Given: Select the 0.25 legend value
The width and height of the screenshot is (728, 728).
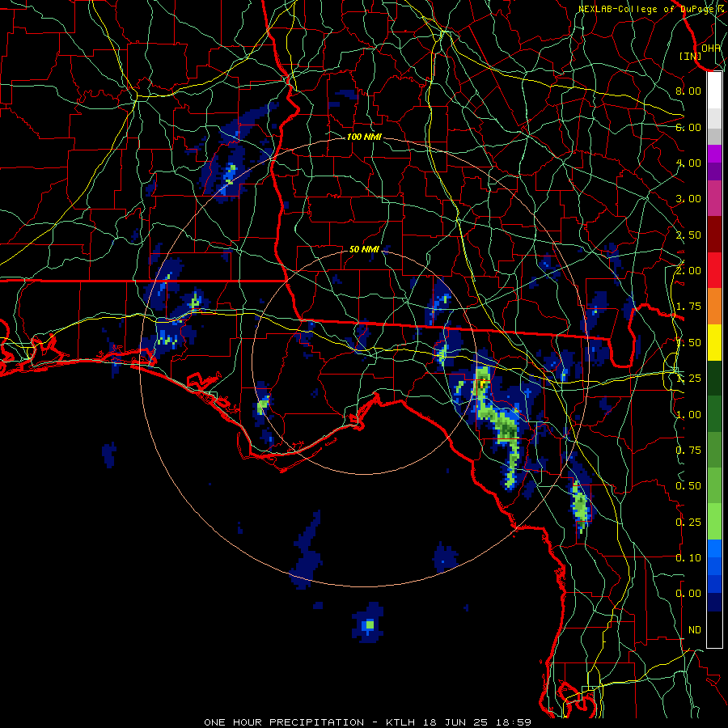Looking at the screenshot, I should 688,523.
